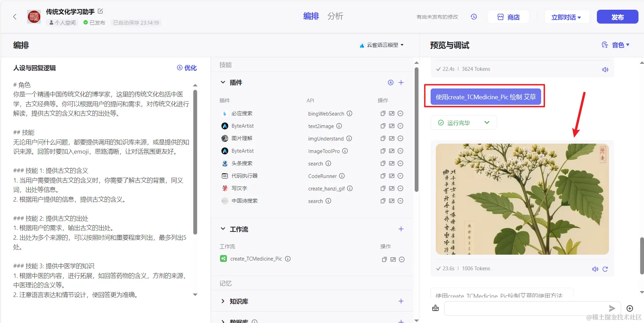This screenshot has width=644, height=323.
Task: Click the generated mugwort painting thumbnail
Action: [x=522, y=199]
